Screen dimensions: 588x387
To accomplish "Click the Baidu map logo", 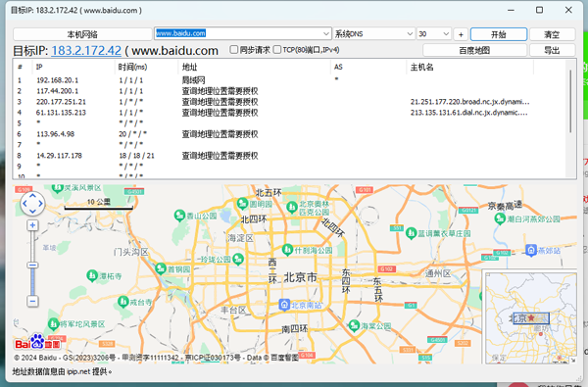I will 37,342.
